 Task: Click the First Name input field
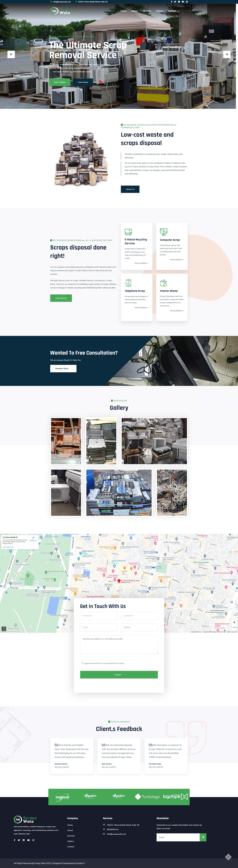click(99, 616)
